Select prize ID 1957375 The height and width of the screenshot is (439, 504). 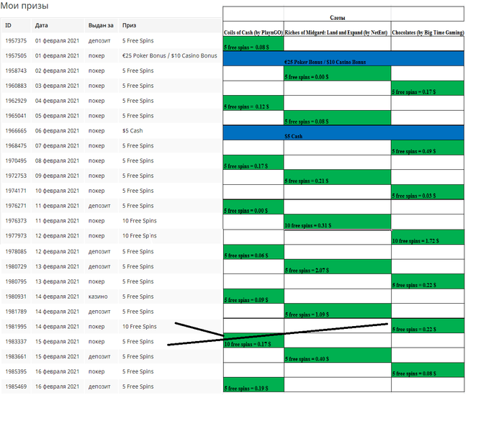pos(16,41)
